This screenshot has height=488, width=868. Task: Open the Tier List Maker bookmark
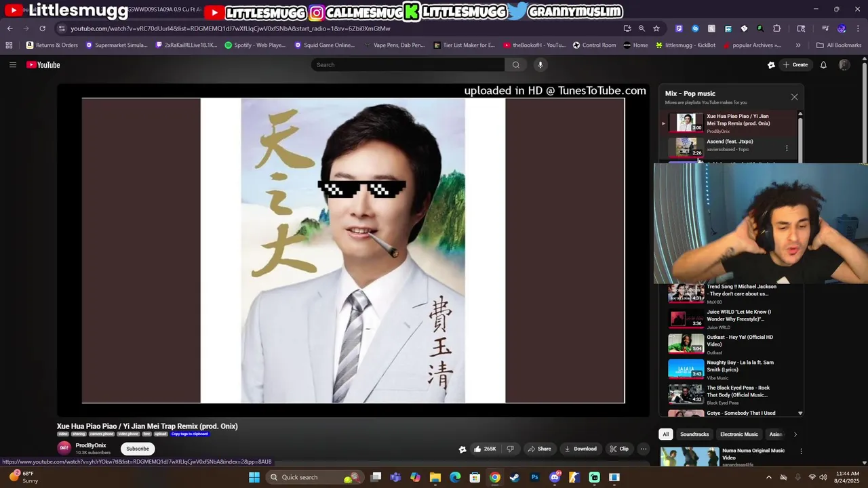click(x=465, y=45)
